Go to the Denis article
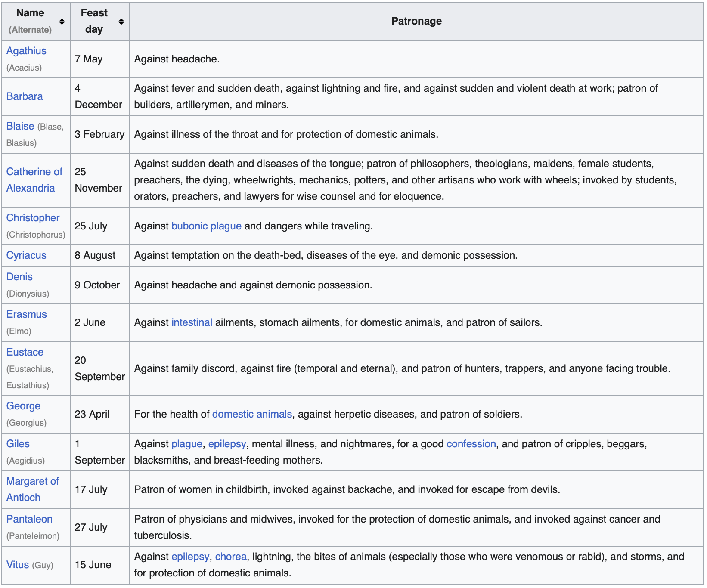The height and width of the screenshot is (588, 707). (x=19, y=277)
